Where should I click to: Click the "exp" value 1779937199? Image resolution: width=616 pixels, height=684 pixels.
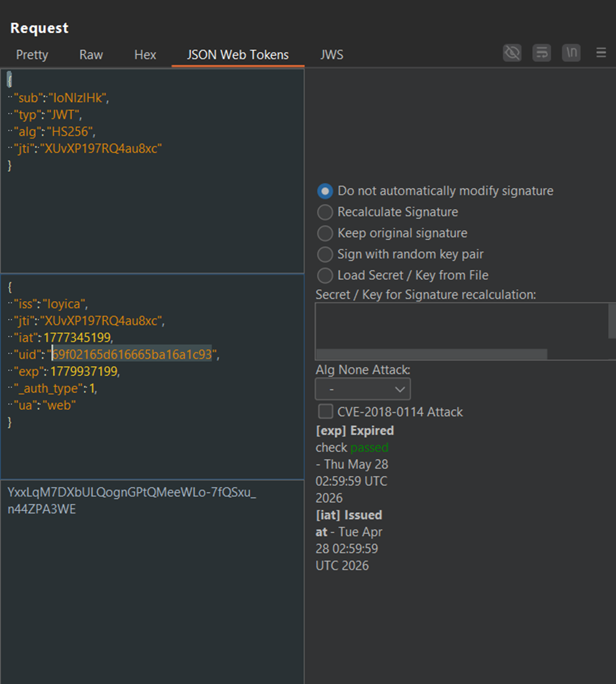[x=84, y=372]
